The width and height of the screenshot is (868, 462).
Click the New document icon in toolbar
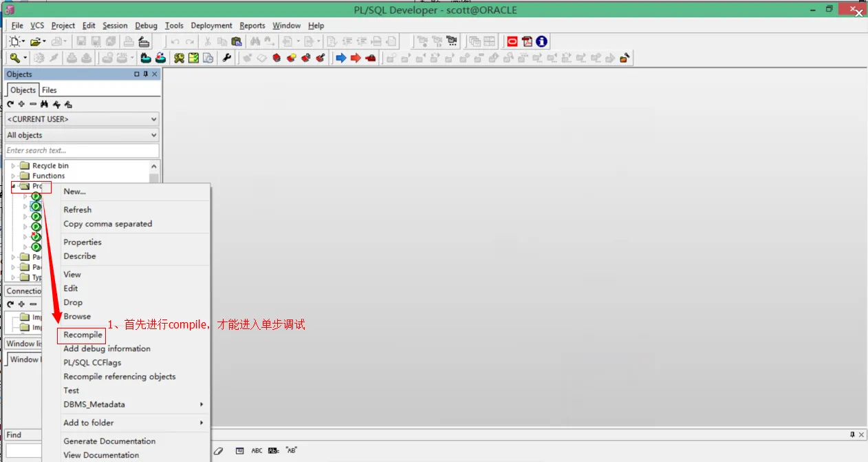pos(14,42)
